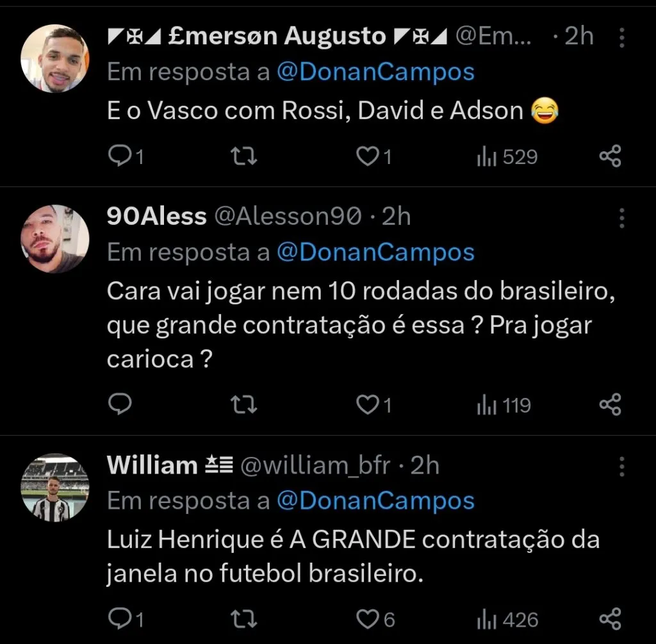Share Emerson Augusto's Vasco tweet
656x644 pixels.
tap(611, 155)
